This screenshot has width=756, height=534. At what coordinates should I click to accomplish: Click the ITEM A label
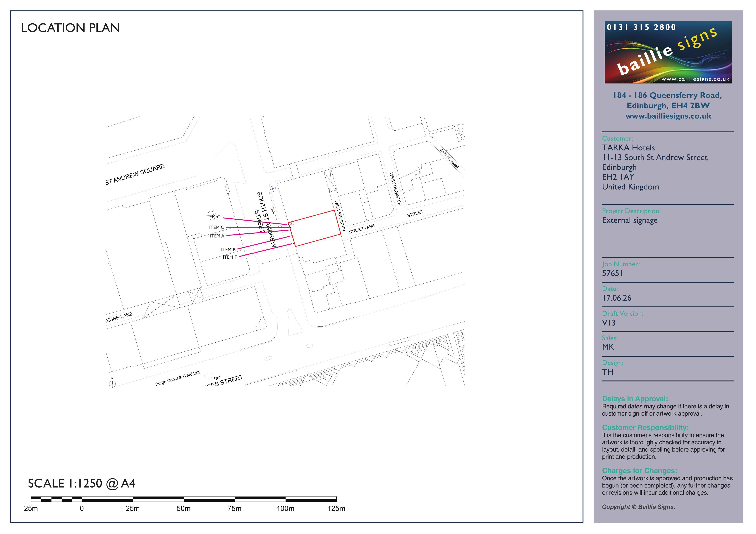(x=217, y=236)
